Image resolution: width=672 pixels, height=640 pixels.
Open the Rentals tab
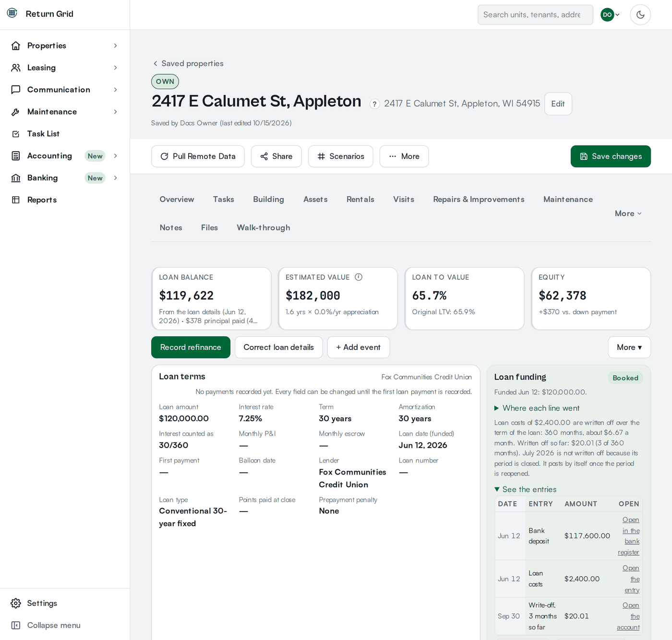coord(360,199)
